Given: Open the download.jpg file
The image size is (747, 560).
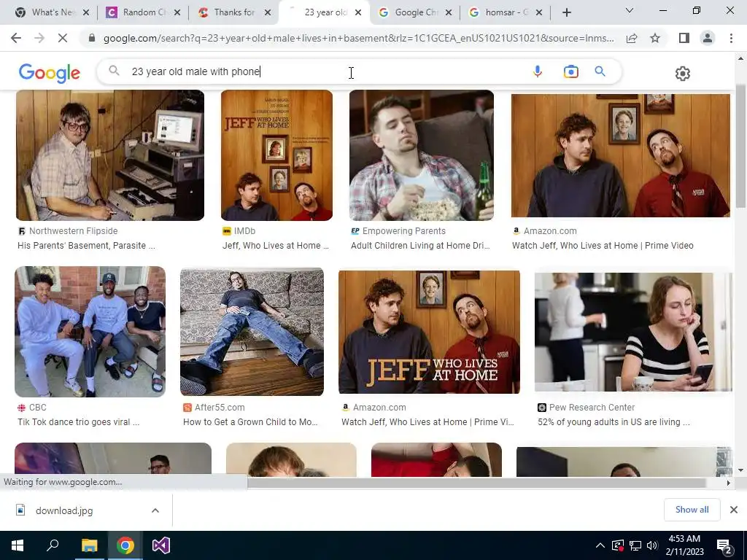Looking at the screenshot, I should coord(64,510).
